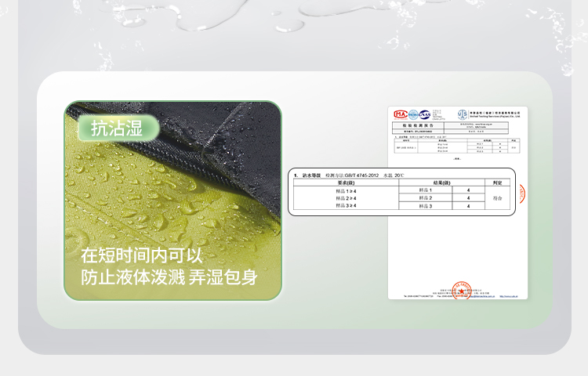Click the 水温 20℃ text

point(394,175)
